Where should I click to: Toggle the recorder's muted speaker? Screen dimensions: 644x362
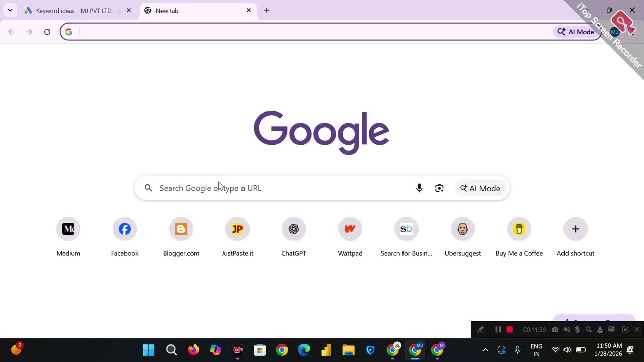(x=567, y=330)
